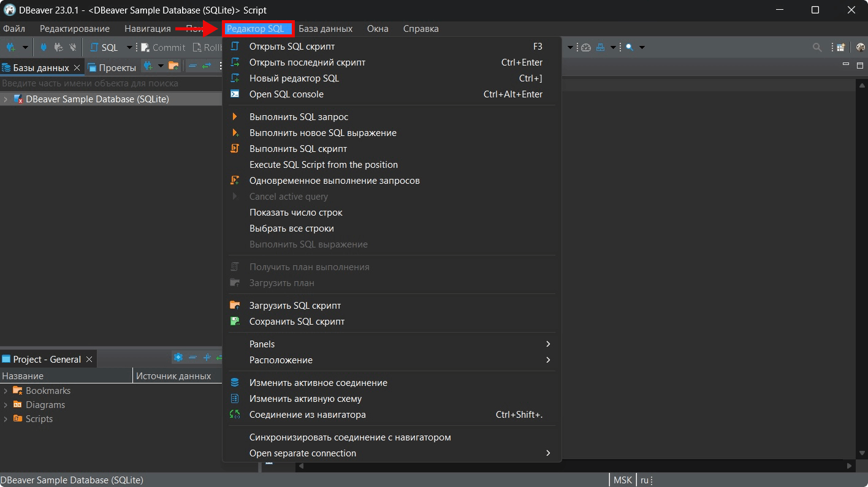868x487 pixels.
Task: Click new connection plug icon in navigator toolbar
Action: point(148,66)
